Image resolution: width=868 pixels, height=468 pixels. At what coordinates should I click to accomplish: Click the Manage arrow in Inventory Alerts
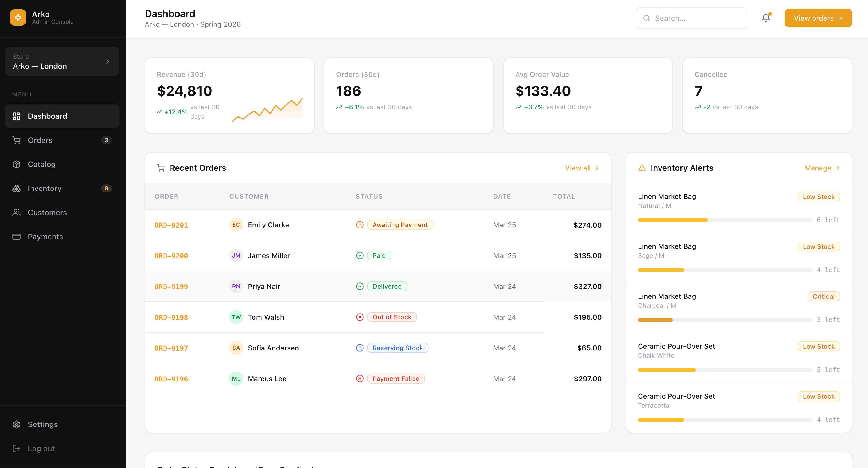click(x=822, y=168)
